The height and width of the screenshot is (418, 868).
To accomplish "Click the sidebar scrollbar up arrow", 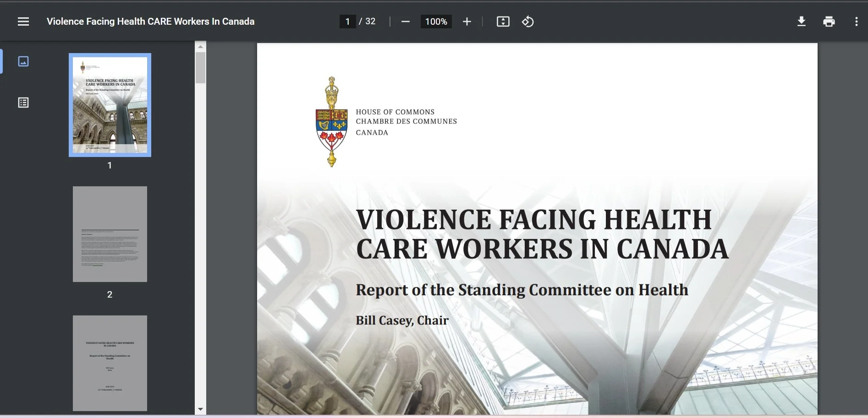I will click(200, 47).
